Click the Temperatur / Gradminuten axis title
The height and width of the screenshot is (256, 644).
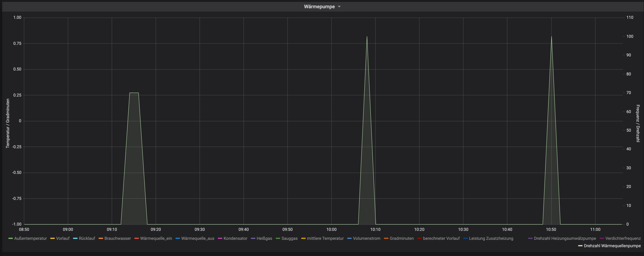point(8,123)
